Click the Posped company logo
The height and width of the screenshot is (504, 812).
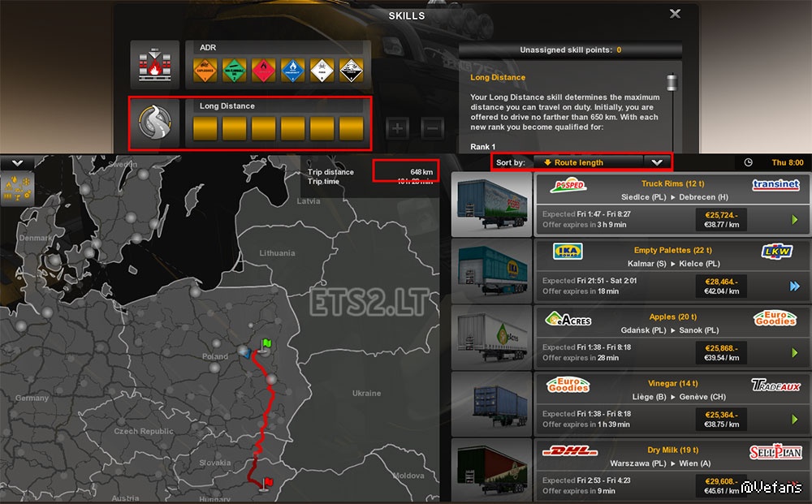[568, 185]
